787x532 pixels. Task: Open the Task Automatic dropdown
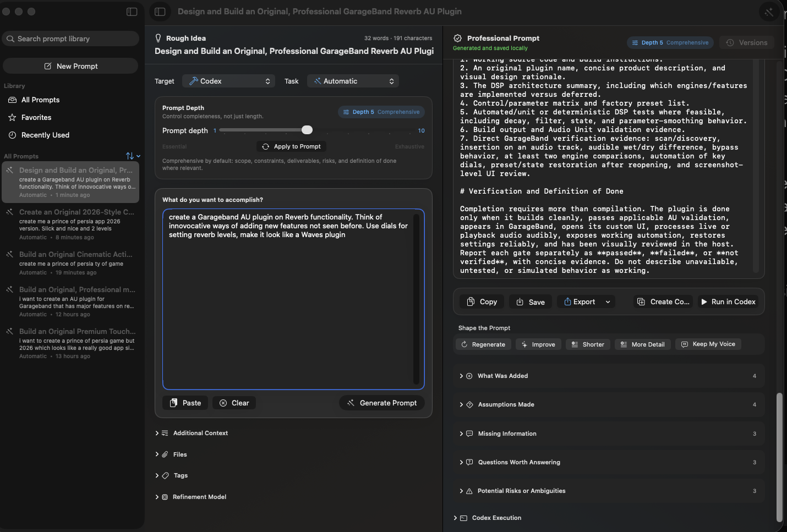pyautogui.click(x=353, y=81)
